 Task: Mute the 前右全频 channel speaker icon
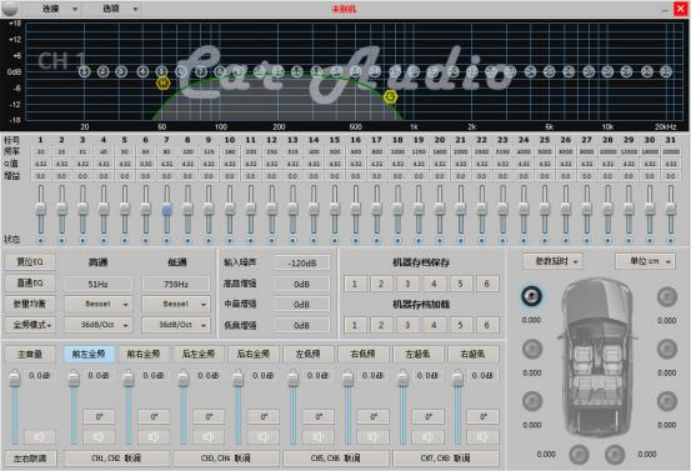coord(154,437)
